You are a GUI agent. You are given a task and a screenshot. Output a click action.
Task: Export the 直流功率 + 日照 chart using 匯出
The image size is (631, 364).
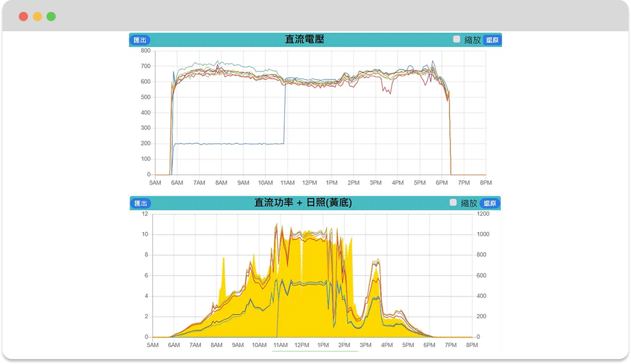coord(140,203)
